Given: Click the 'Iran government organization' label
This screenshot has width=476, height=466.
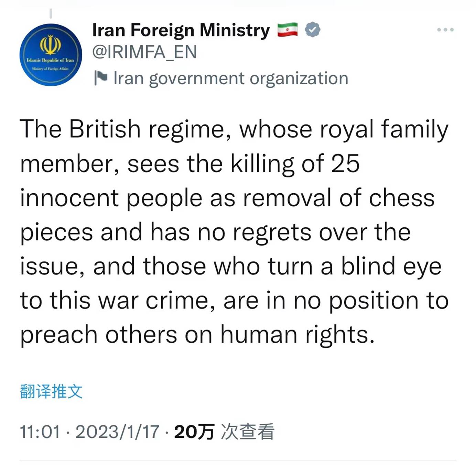Looking at the screenshot, I should coord(231,78).
